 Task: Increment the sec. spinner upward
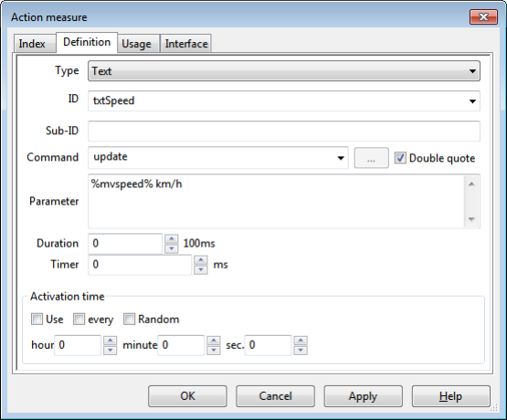(x=301, y=341)
